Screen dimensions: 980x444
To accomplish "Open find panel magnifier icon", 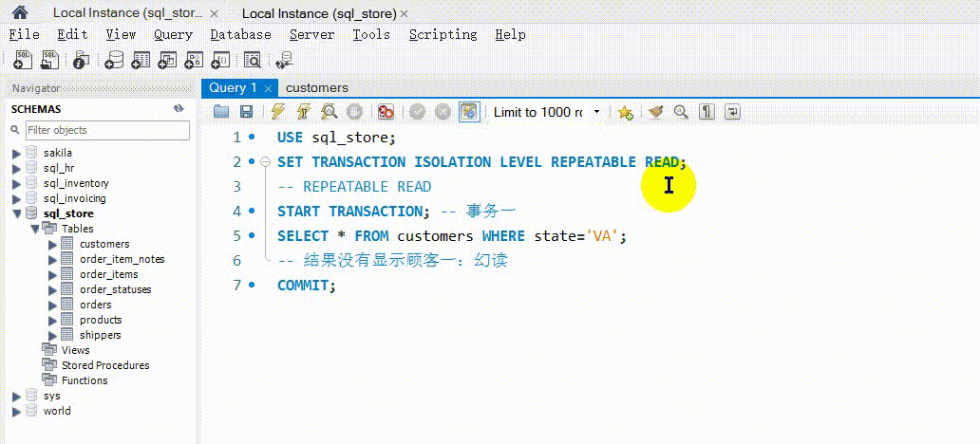I will click(x=681, y=112).
